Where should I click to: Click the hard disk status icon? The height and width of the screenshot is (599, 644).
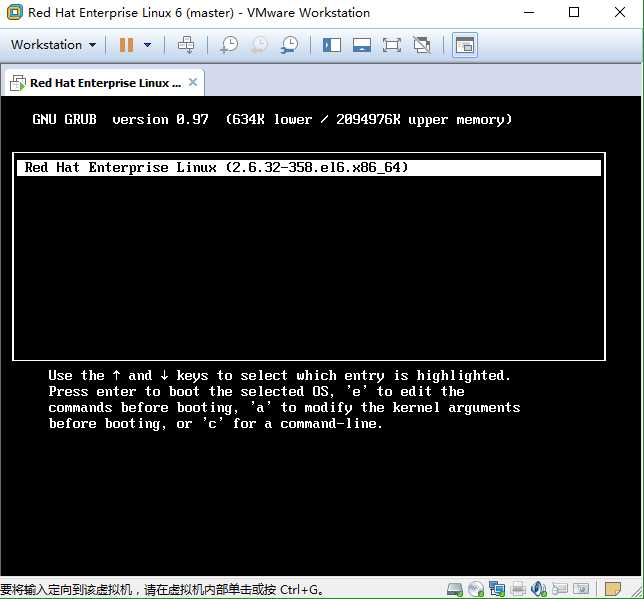coord(455,589)
